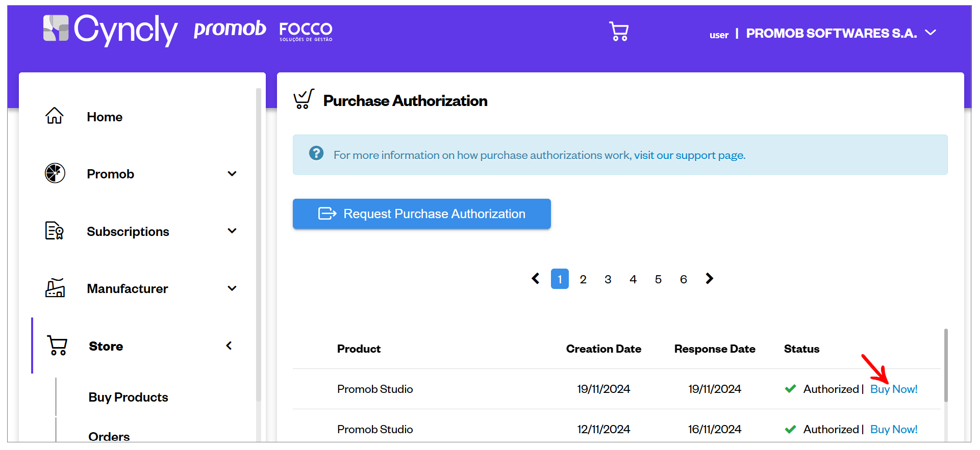980x450 pixels.
Task: Open Subscriptions menu item
Action: (128, 231)
